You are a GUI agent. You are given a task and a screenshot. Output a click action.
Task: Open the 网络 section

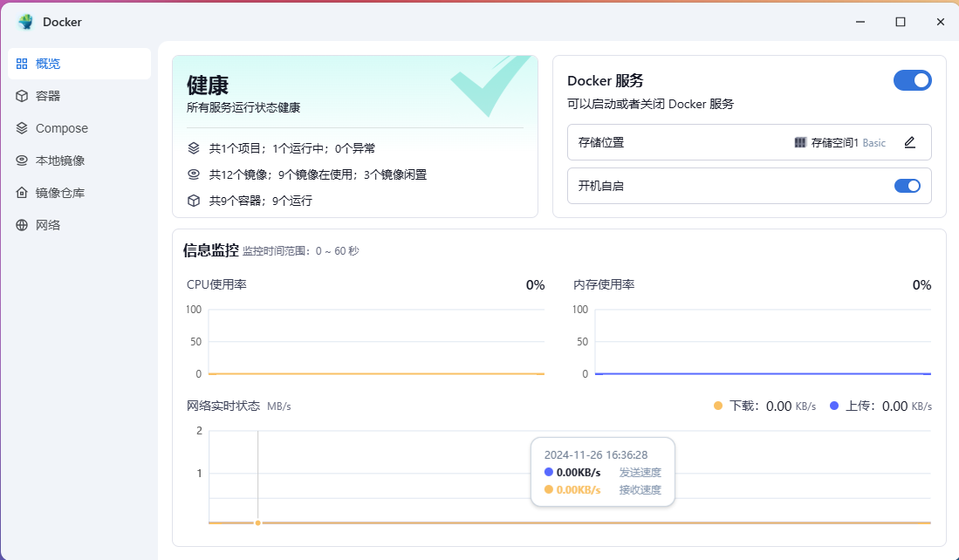click(x=79, y=226)
